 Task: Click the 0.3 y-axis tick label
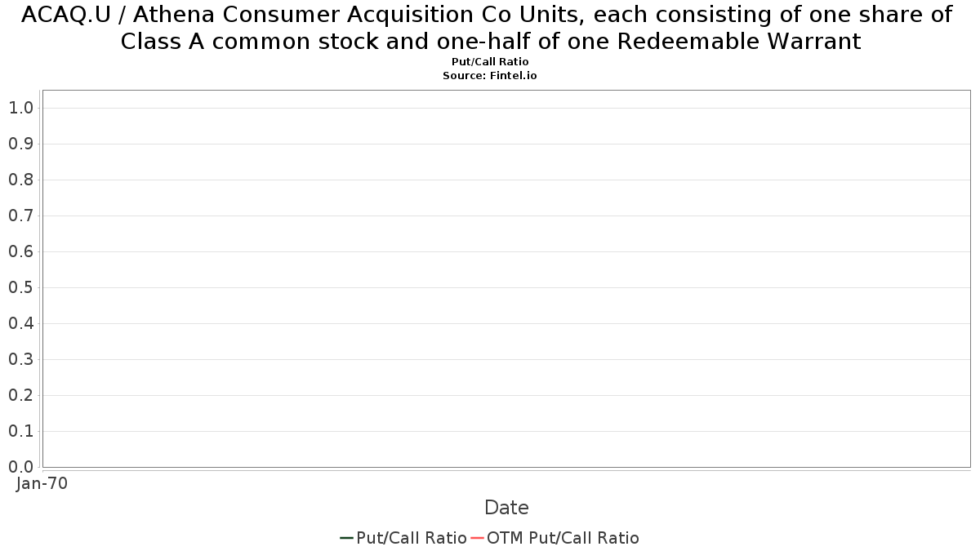20,359
